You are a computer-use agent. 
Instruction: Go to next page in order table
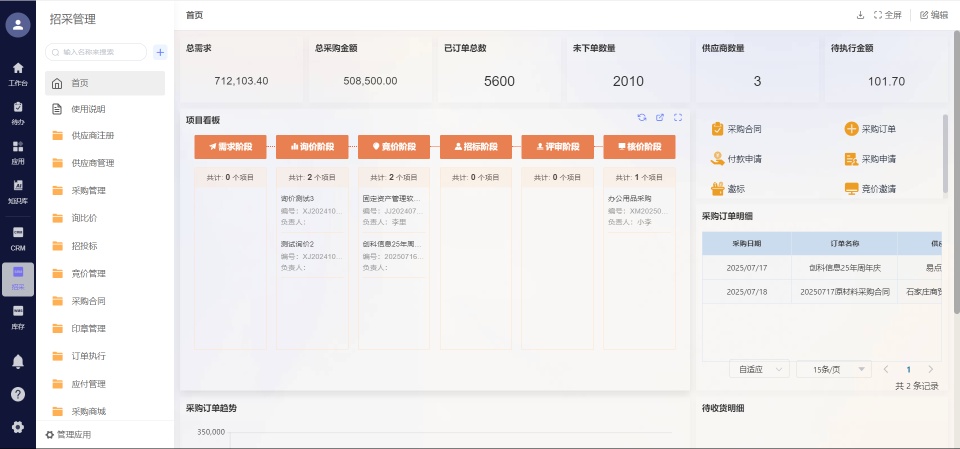[931, 369]
